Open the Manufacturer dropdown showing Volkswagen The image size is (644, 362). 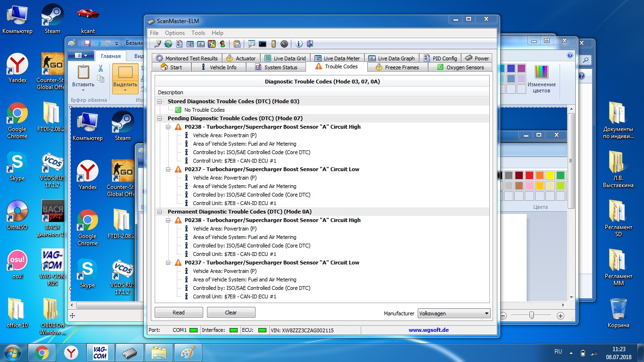(x=454, y=313)
